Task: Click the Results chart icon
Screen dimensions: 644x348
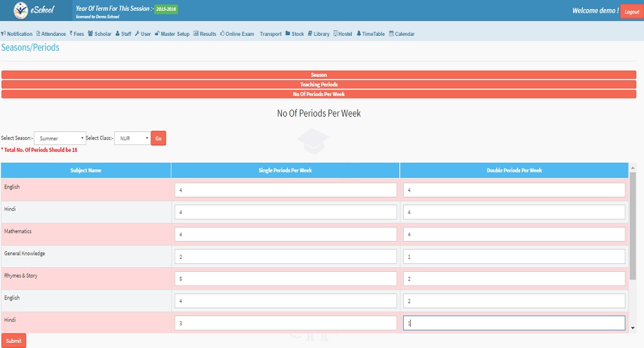Action: click(x=195, y=34)
